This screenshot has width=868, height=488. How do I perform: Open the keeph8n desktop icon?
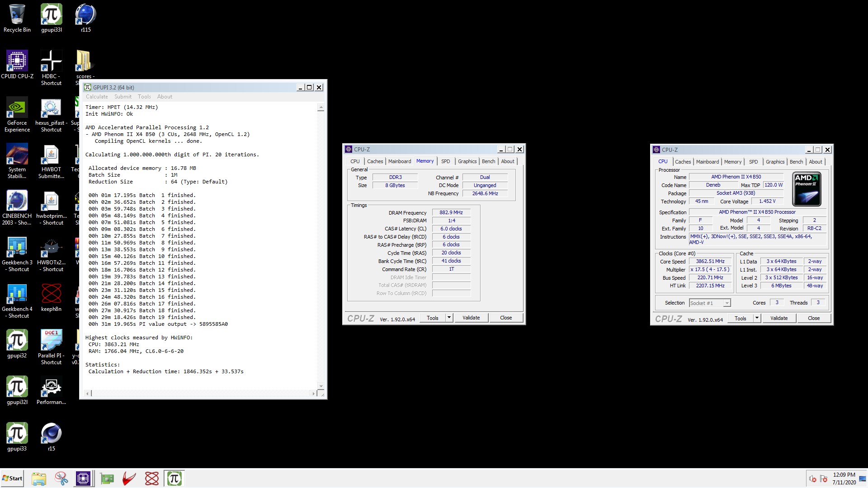click(x=52, y=297)
